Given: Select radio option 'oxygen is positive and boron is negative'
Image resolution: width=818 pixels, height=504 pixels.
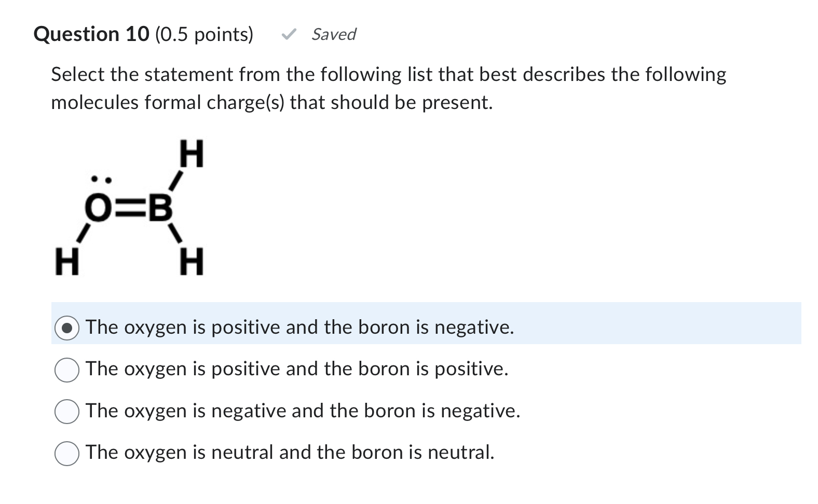Looking at the screenshot, I should (66, 327).
